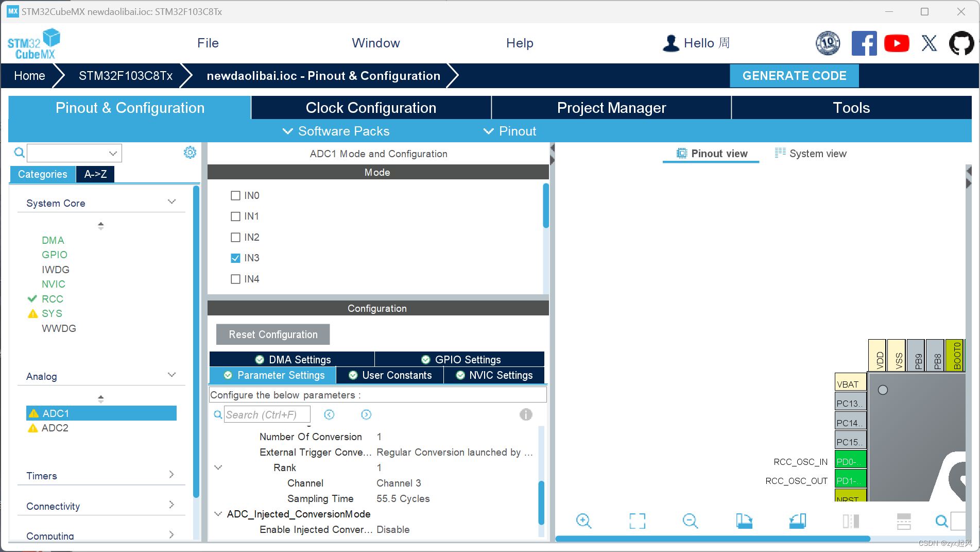Zoom out of the pinout view
The width and height of the screenshot is (980, 552).
690,521
